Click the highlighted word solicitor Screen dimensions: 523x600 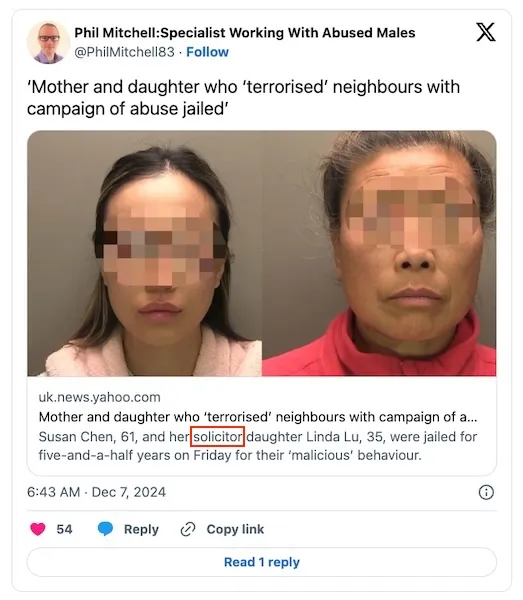coord(218,437)
